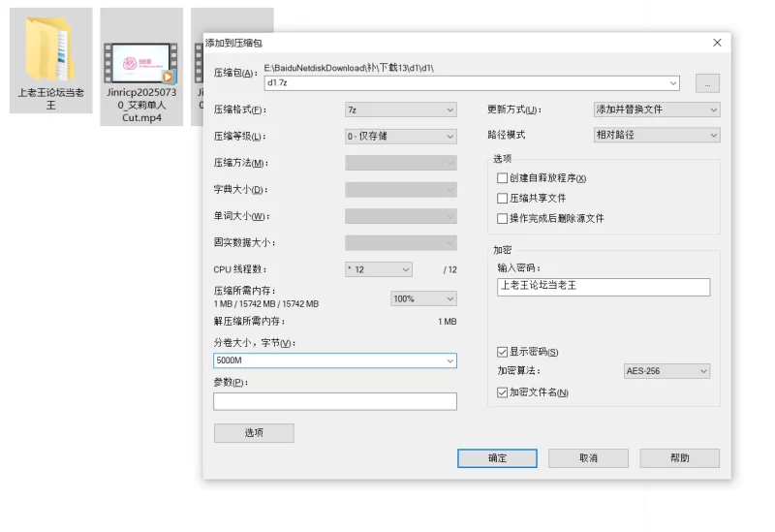Expand the 分卷大小 dropdown arrow
The height and width of the screenshot is (532, 775).
[449, 360]
